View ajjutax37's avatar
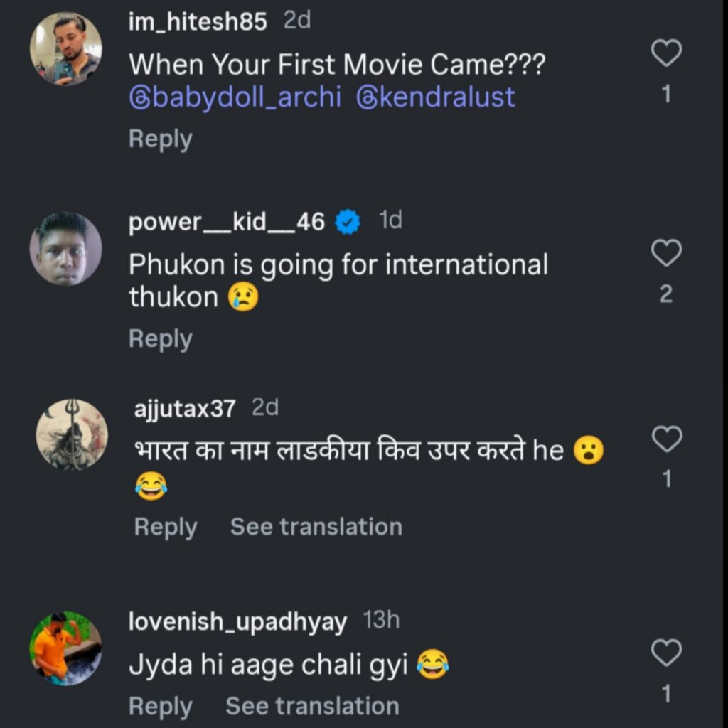728x728 pixels. pos(72,434)
